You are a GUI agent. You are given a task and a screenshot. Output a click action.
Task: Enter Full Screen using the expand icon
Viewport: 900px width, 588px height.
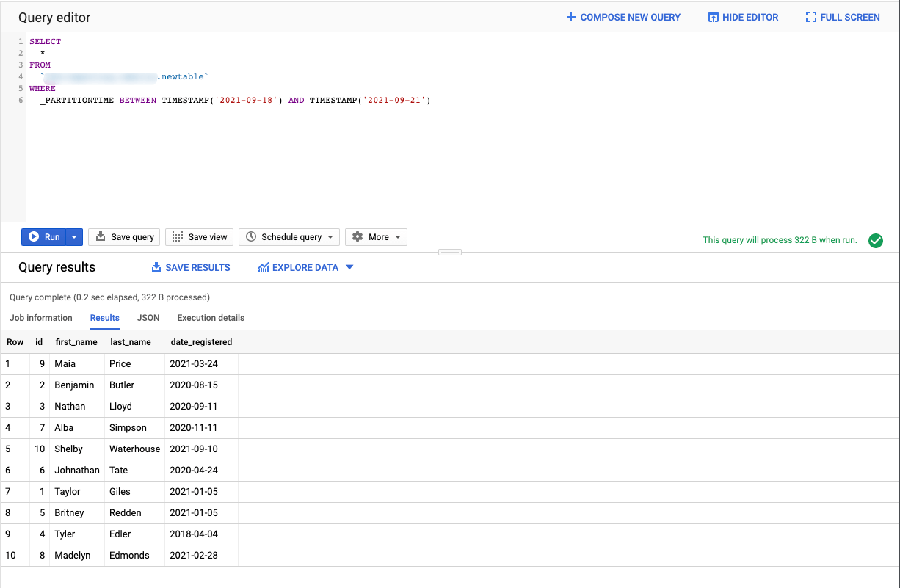point(810,17)
